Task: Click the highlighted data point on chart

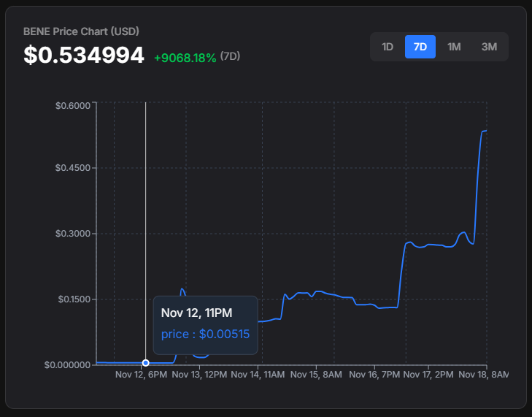Action: click(x=145, y=363)
